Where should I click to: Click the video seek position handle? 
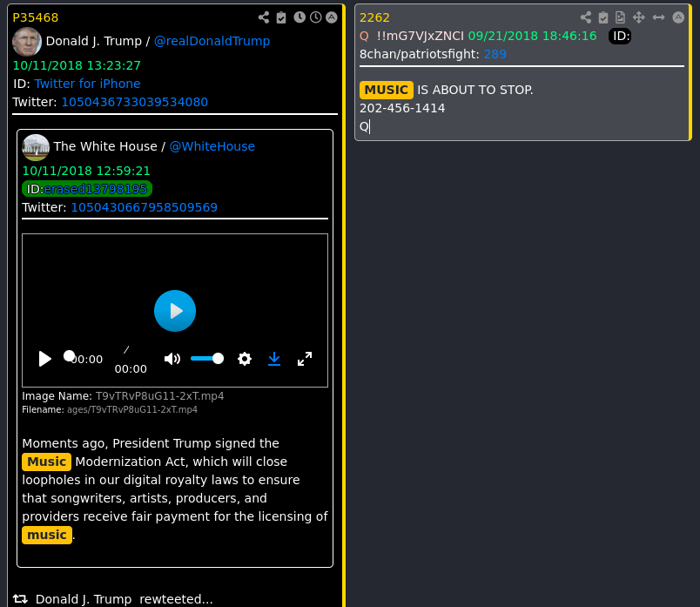click(x=69, y=356)
